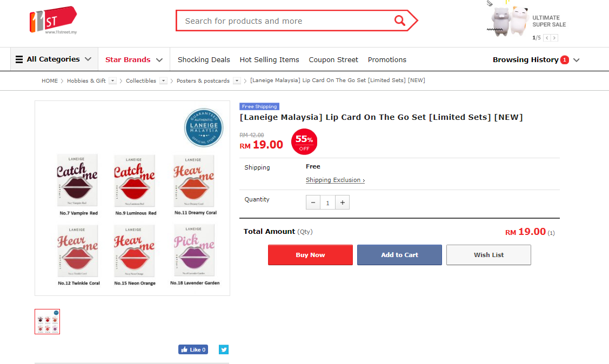Add the item to cart
The width and height of the screenshot is (609, 364).
click(x=399, y=255)
